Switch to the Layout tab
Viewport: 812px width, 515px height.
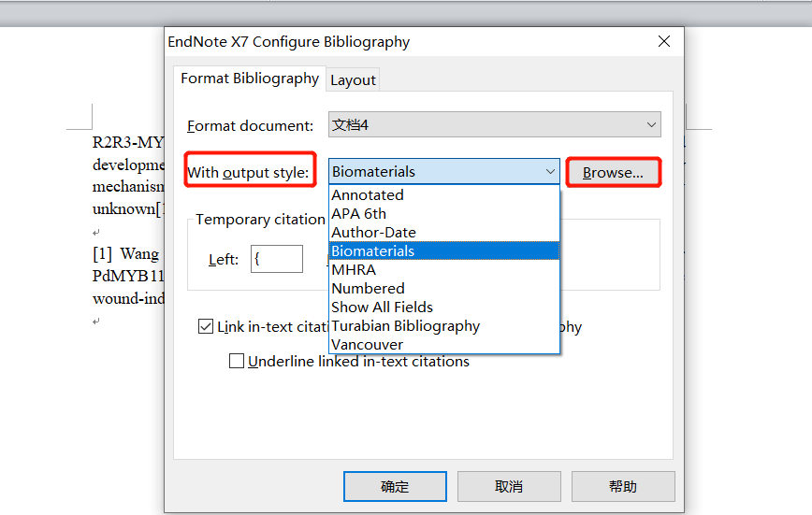point(353,80)
